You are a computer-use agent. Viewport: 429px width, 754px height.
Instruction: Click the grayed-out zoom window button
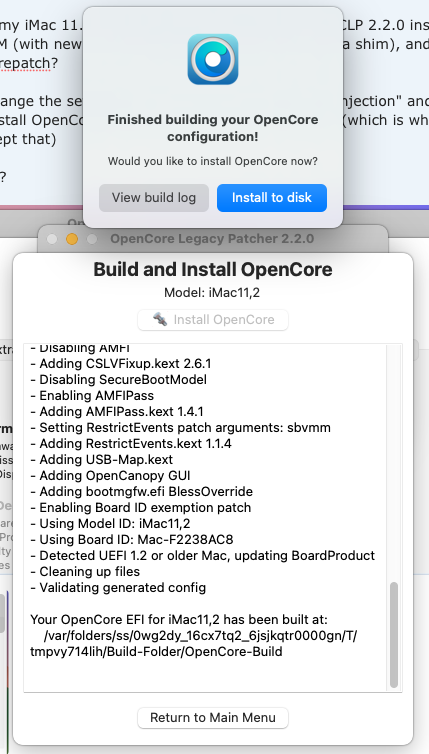pyautogui.click(x=91, y=239)
